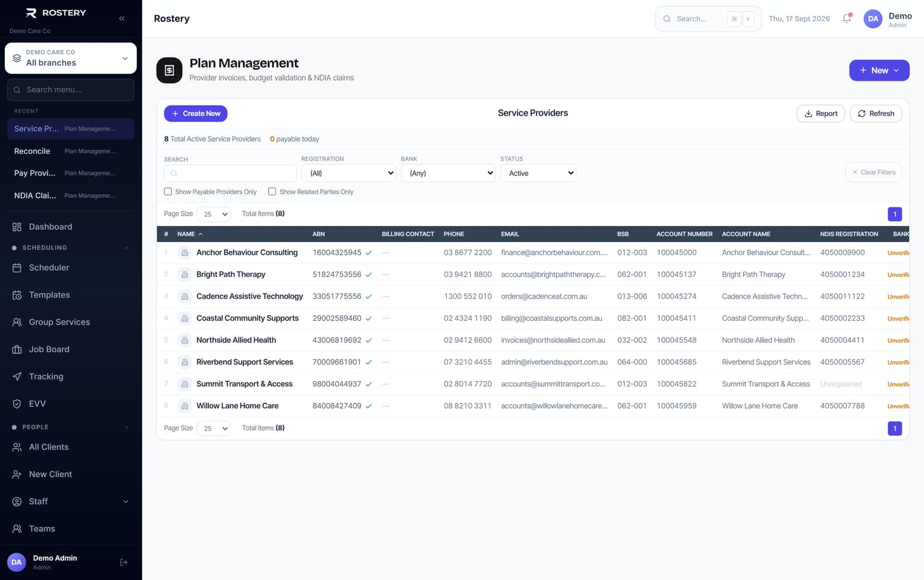Click account number 100045959
This screenshot has width=924, height=580.
point(676,406)
